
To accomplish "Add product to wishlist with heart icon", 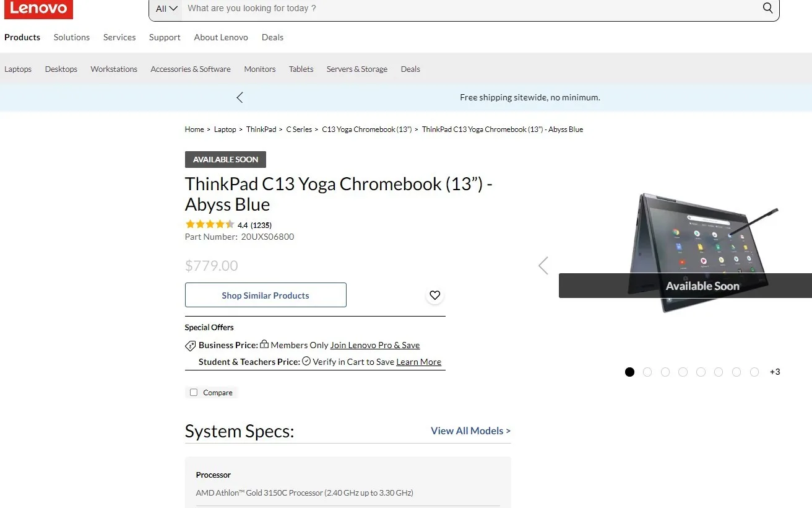I will coord(434,295).
